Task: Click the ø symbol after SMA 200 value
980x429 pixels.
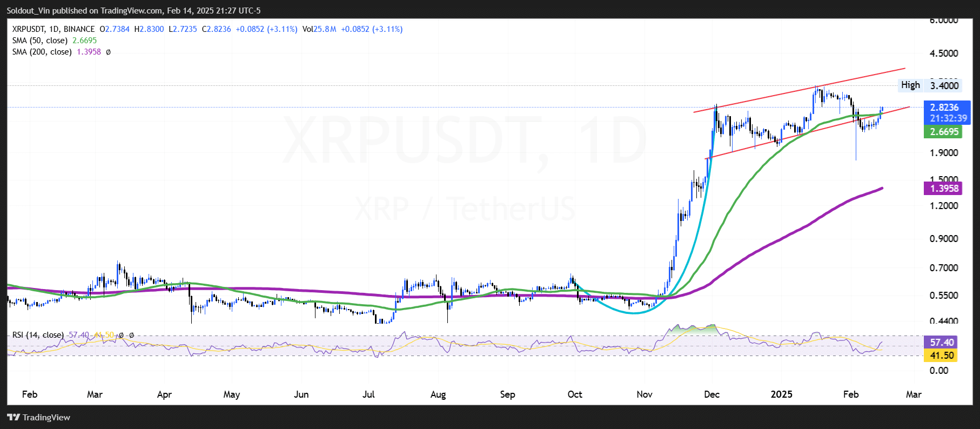Action: (108, 52)
